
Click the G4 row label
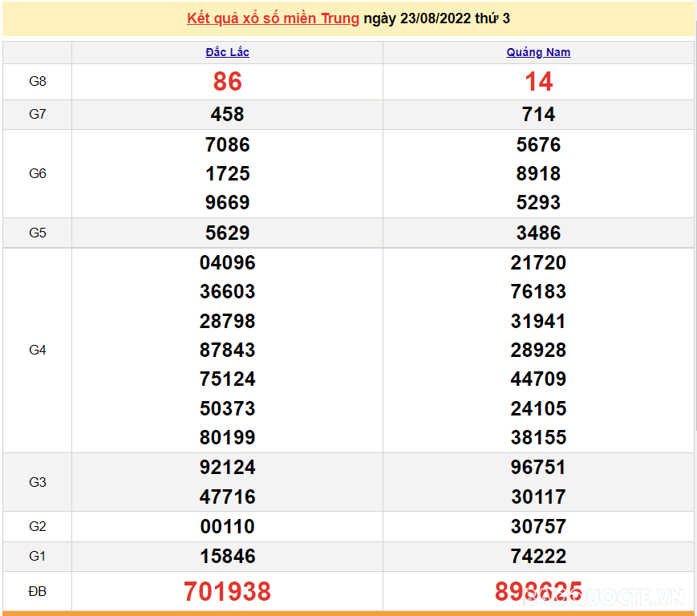(x=38, y=350)
